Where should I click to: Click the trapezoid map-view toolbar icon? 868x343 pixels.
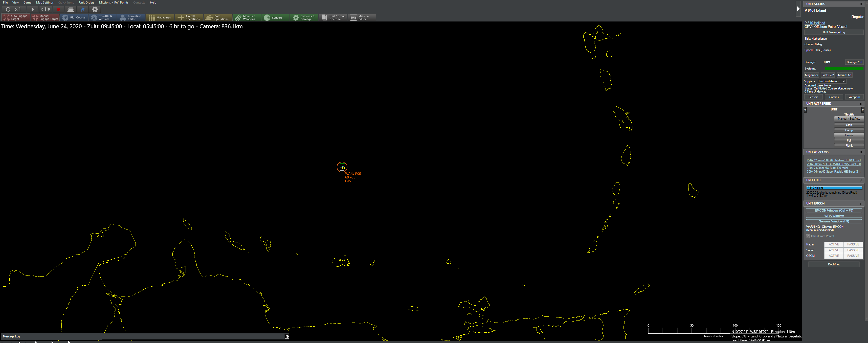tap(71, 9)
